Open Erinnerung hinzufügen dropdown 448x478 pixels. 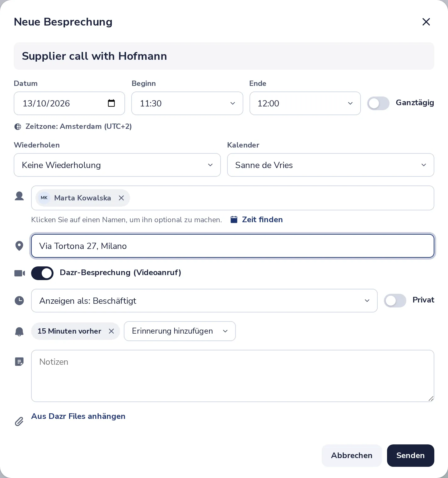click(180, 331)
